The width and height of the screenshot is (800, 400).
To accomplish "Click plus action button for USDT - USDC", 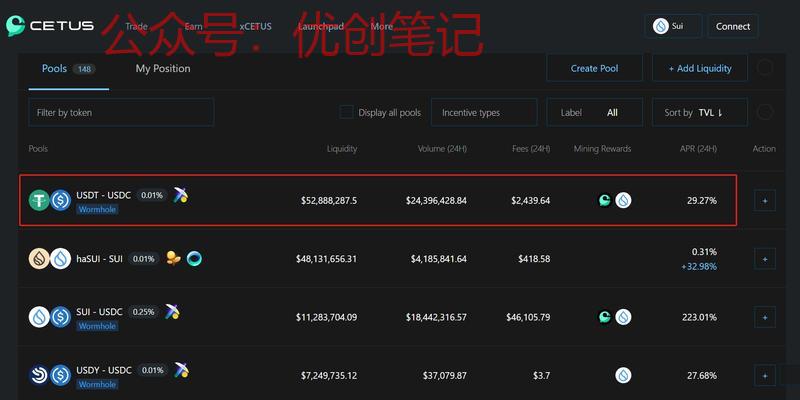I will [x=765, y=201].
